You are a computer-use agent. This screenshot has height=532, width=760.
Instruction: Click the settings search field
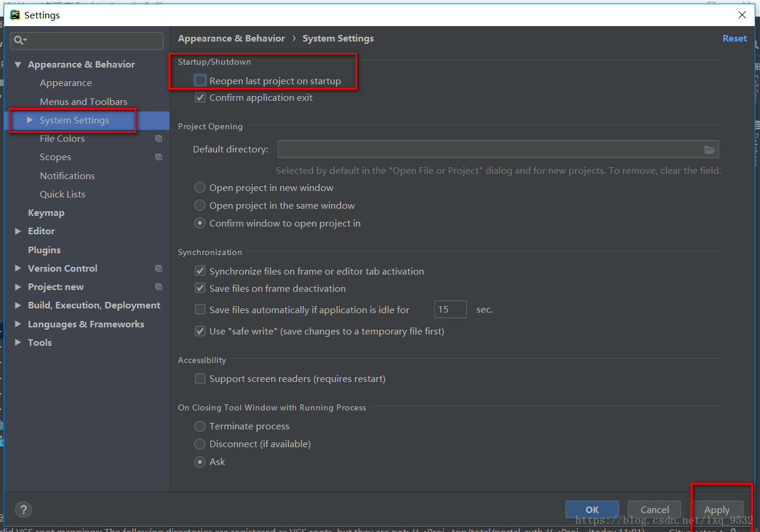(87, 40)
